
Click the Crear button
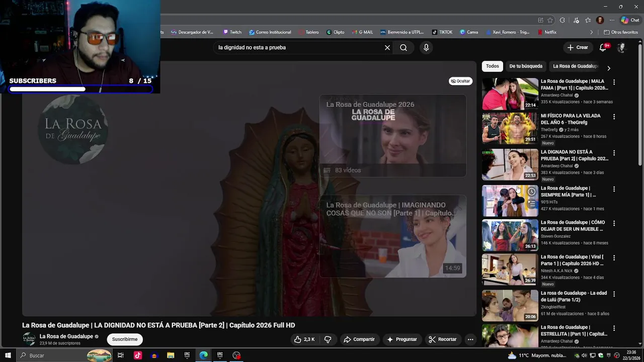578,47
